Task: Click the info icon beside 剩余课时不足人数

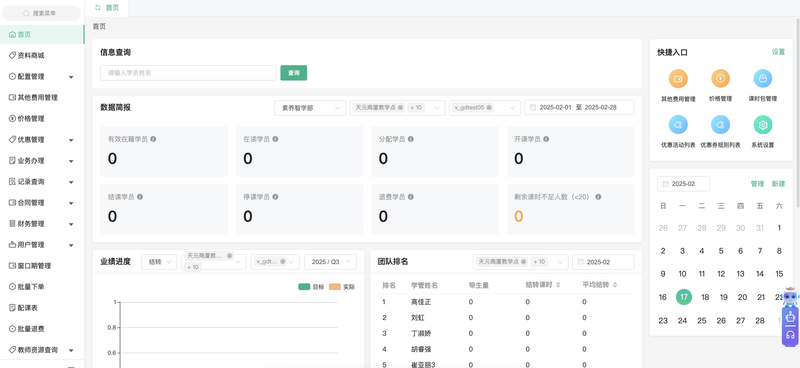Action: coord(598,197)
